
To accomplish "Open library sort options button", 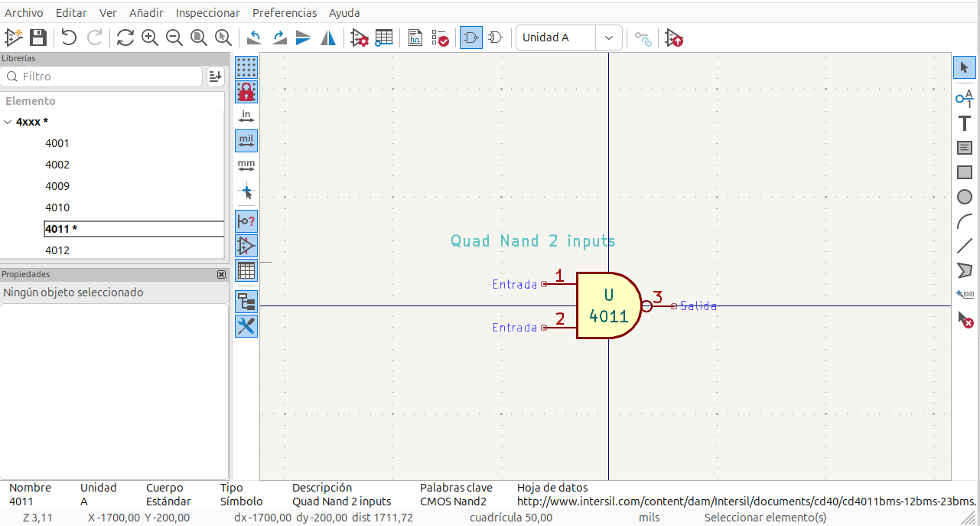I will pyautogui.click(x=215, y=76).
